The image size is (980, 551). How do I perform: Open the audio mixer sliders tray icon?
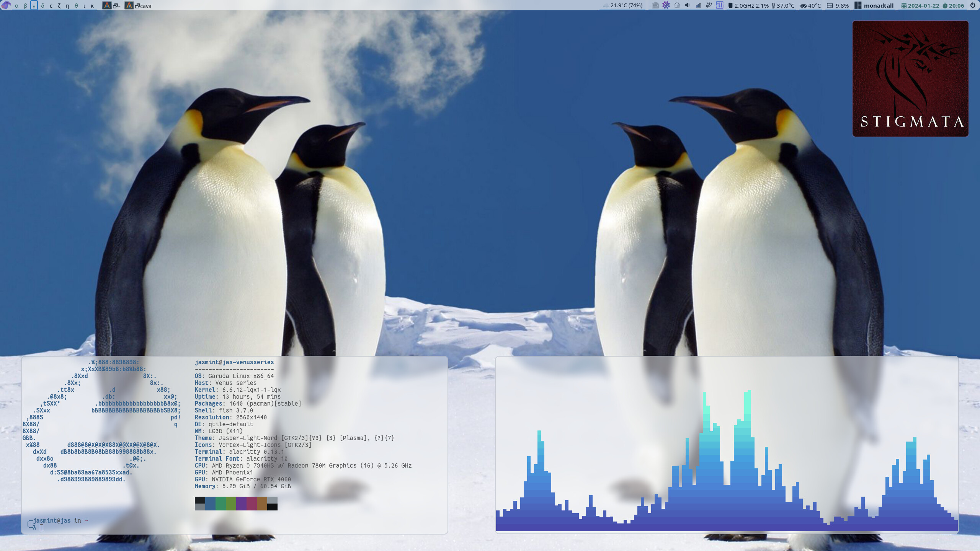point(720,5)
